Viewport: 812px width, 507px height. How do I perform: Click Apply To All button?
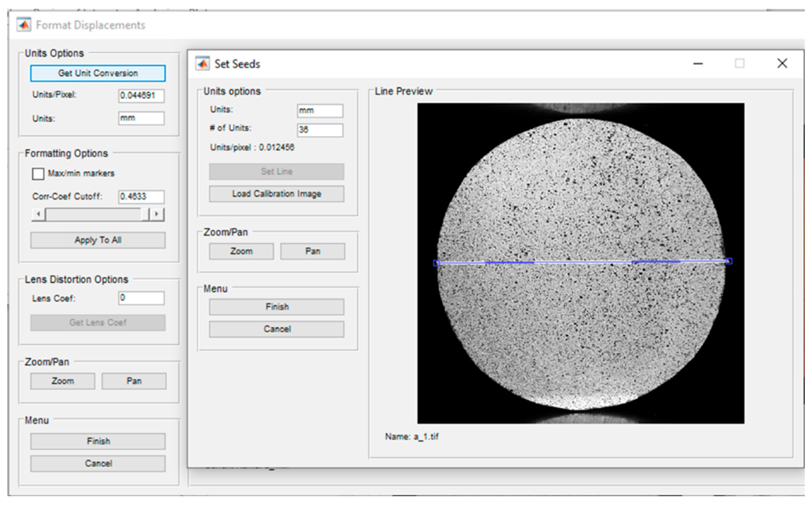click(98, 240)
